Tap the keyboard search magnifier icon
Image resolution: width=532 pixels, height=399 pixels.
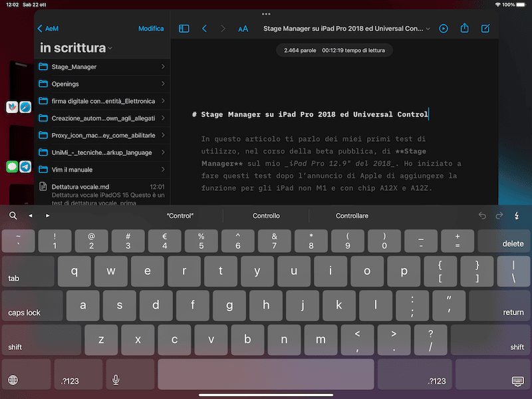pyautogui.click(x=13, y=215)
